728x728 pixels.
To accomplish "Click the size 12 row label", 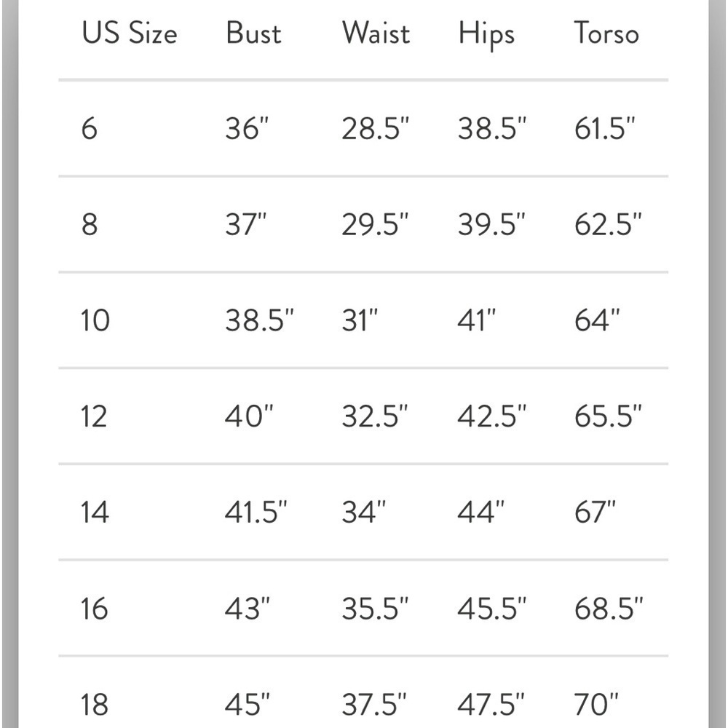I will tap(94, 416).
